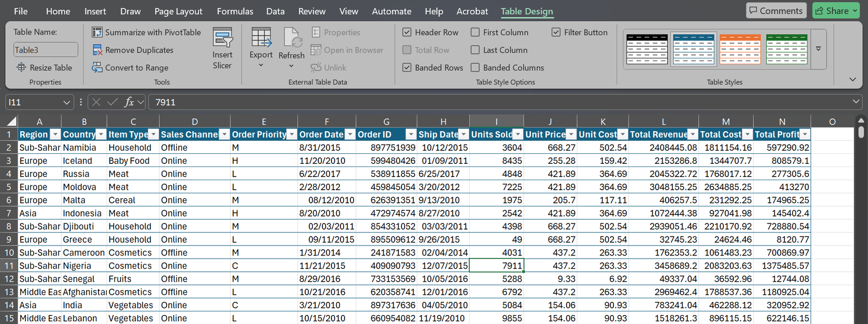Click the Convert to Range icon

point(97,67)
